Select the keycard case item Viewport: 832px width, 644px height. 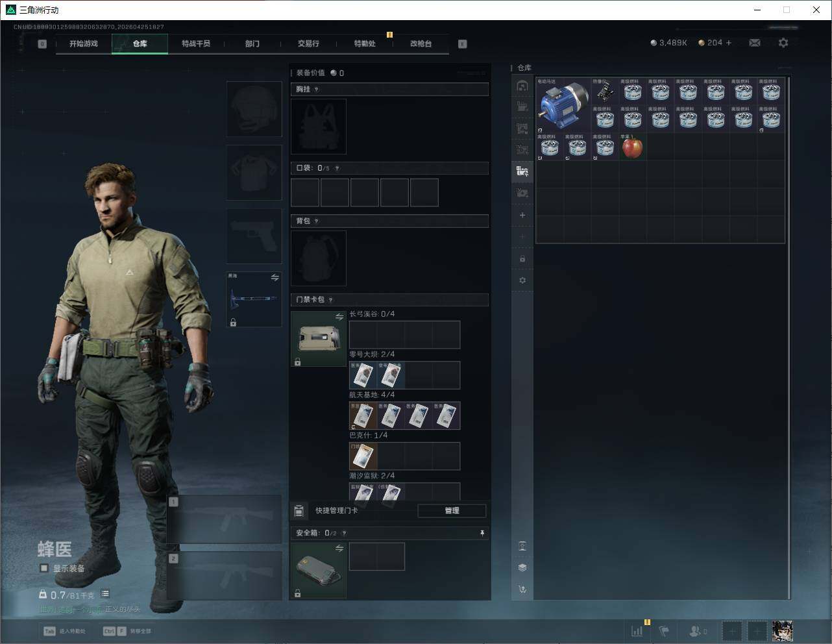click(x=319, y=339)
